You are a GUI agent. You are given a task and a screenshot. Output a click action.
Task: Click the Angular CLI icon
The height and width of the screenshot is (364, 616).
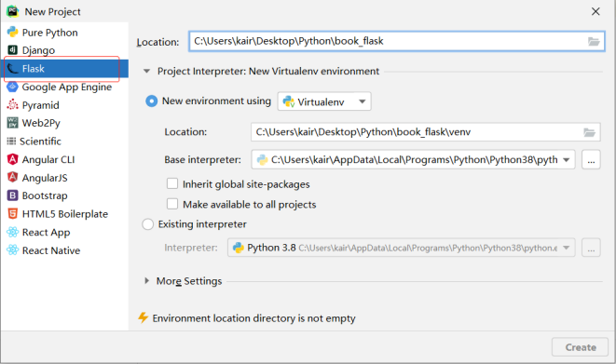[x=12, y=159]
